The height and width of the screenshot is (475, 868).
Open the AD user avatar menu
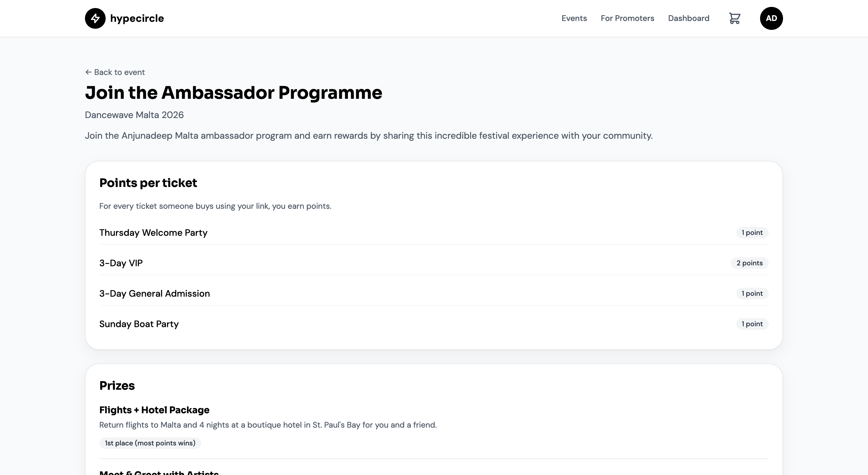click(771, 18)
